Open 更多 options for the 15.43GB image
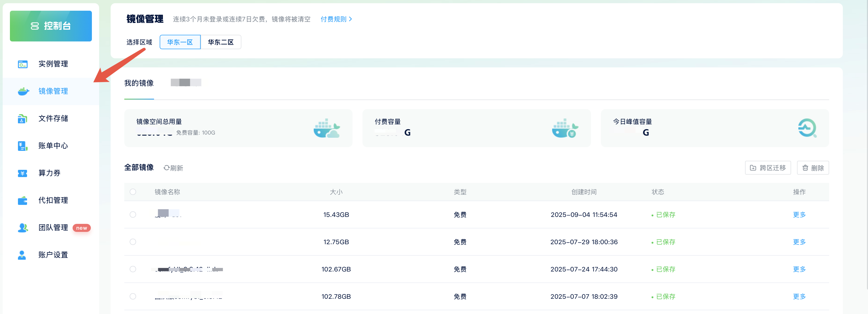This screenshot has height=314, width=868. click(x=799, y=215)
